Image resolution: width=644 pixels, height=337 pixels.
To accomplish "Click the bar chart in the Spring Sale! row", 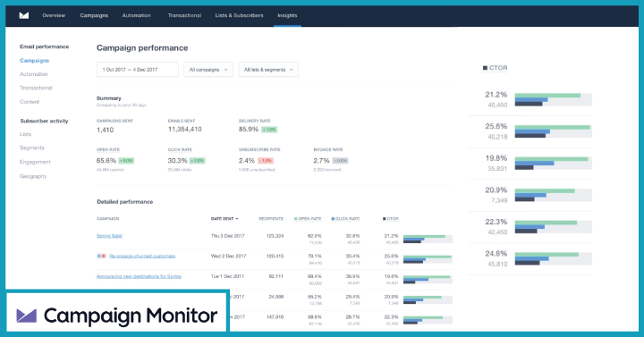I will 428,239.
